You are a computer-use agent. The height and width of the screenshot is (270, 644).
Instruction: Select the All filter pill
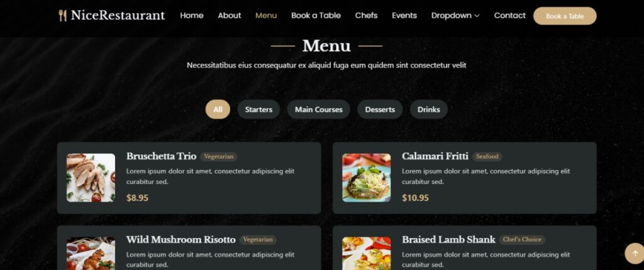coord(218,109)
